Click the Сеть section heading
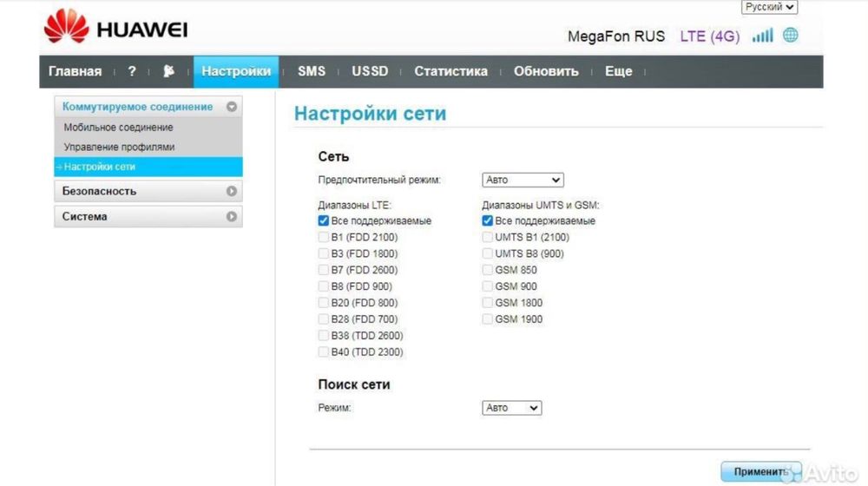868x486 pixels. (x=333, y=157)
